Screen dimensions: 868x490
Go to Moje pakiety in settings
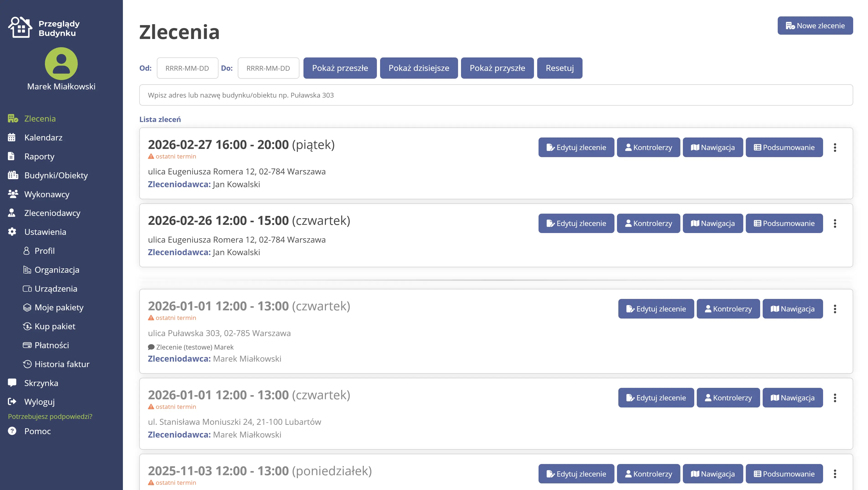(x=59, y=307)
